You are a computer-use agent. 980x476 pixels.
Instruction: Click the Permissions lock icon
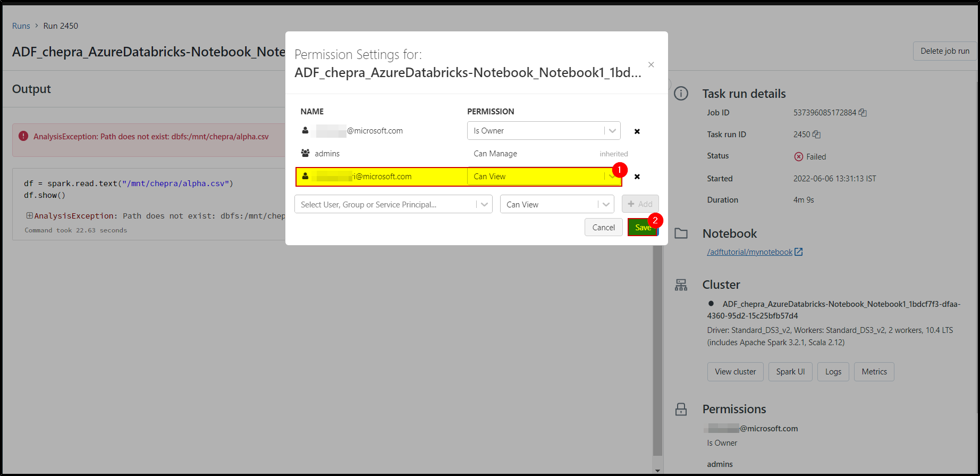tap(681, 409)
